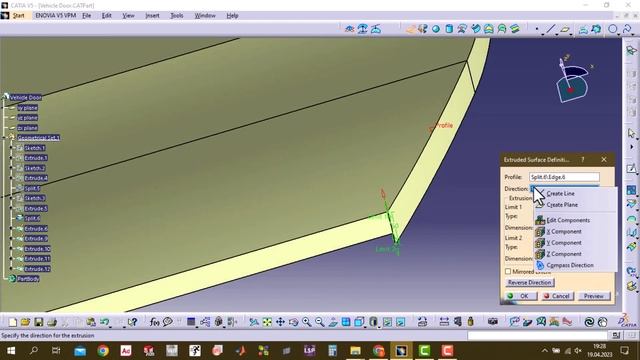Open the Circle tool sub-toolbar arrow
640x360 pixels.
click(x=618, y=34)
